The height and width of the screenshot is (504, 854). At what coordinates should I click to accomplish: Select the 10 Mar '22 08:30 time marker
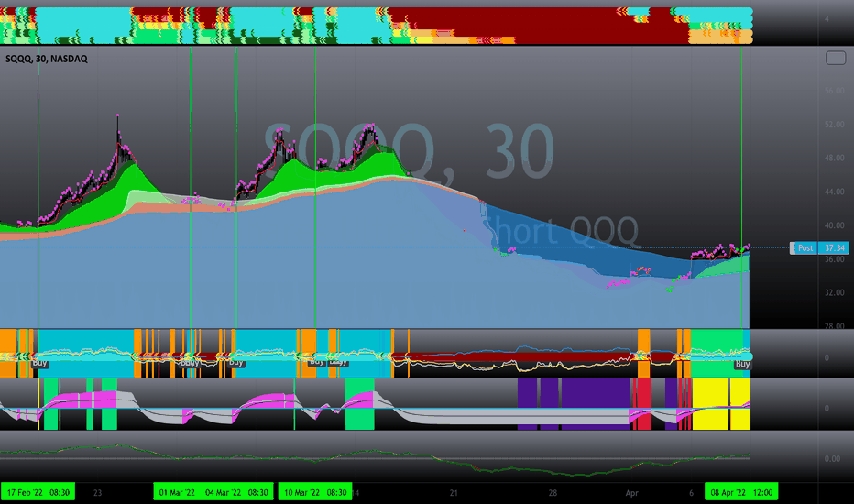(315, 493)
